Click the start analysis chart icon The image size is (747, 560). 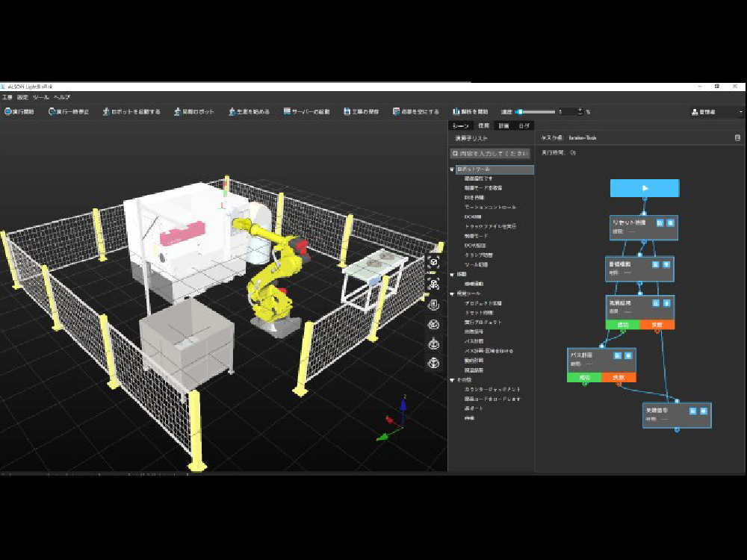click(456, 112)
